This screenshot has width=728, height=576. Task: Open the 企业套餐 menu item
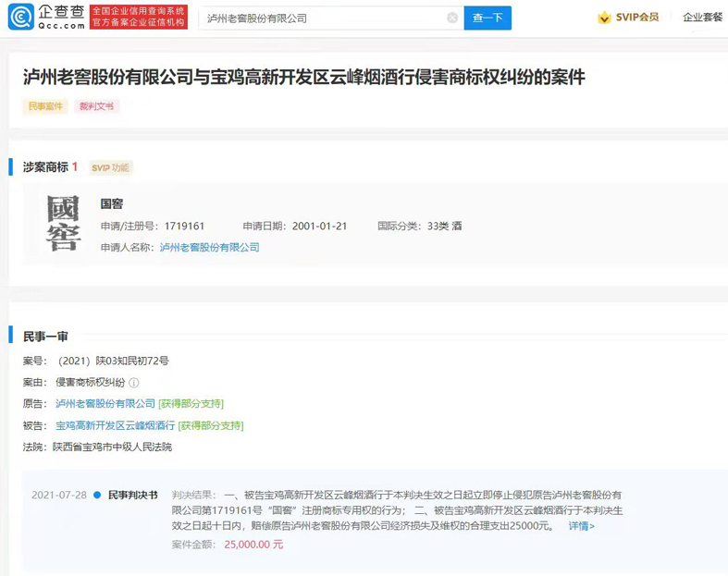point(702,18)
